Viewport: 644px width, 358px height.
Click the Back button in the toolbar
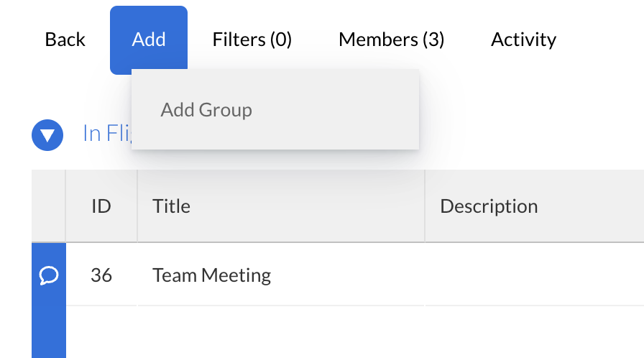65,40
